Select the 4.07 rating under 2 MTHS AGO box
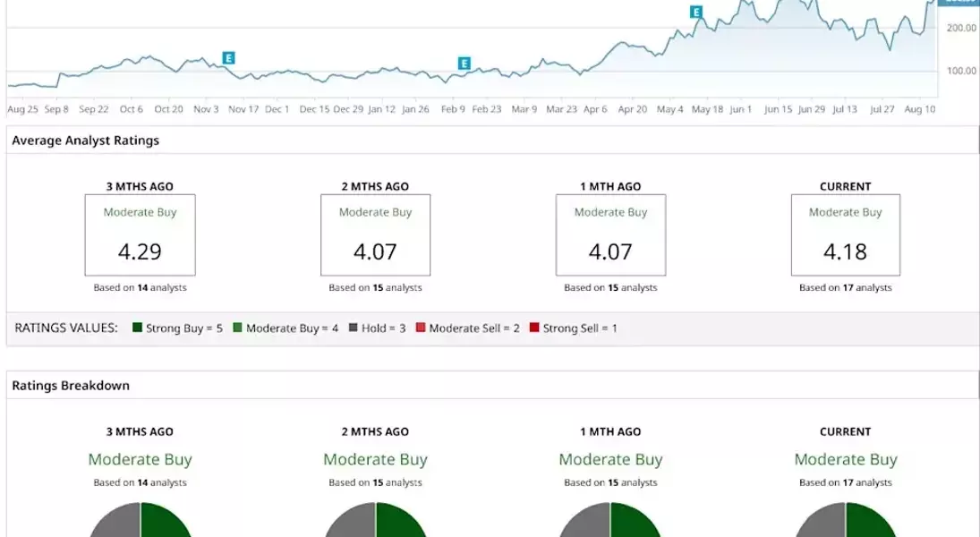Viewport: 980px width, 537px height. pos(376,251)
